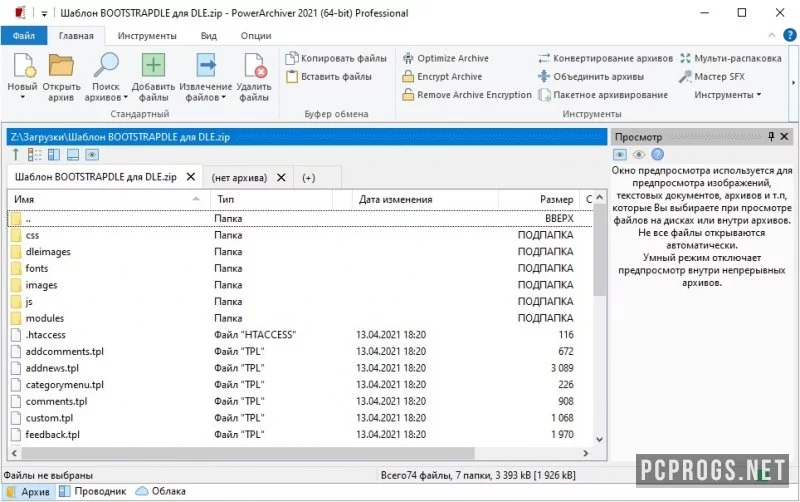
Task: Expand the Инструменты dropdown in ribbon
Action: [x=728, y=95]
